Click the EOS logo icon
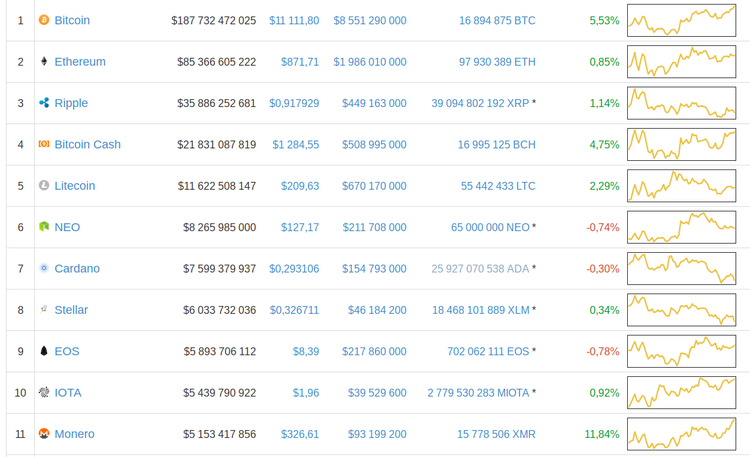This screenshot has height=457, width=750. 44,351
